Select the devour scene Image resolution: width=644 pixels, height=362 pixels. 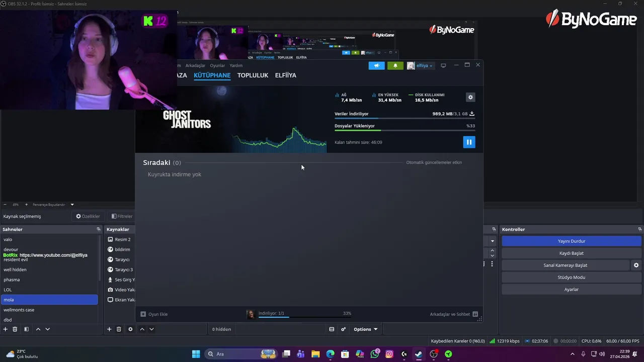tap(49, 249)
